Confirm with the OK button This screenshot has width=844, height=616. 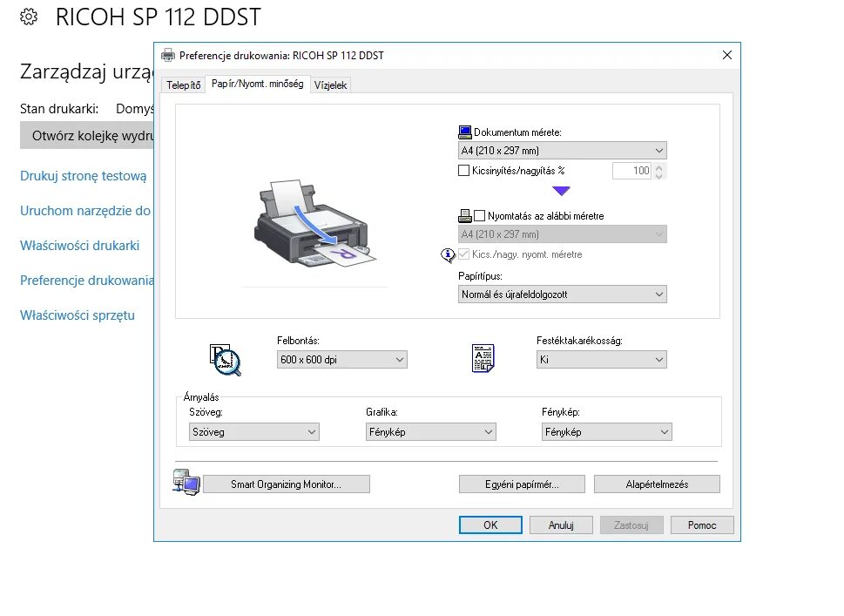click(490, 525)
